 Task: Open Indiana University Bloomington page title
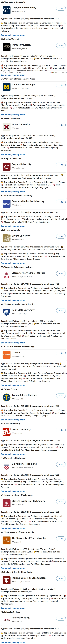[29, 578]
